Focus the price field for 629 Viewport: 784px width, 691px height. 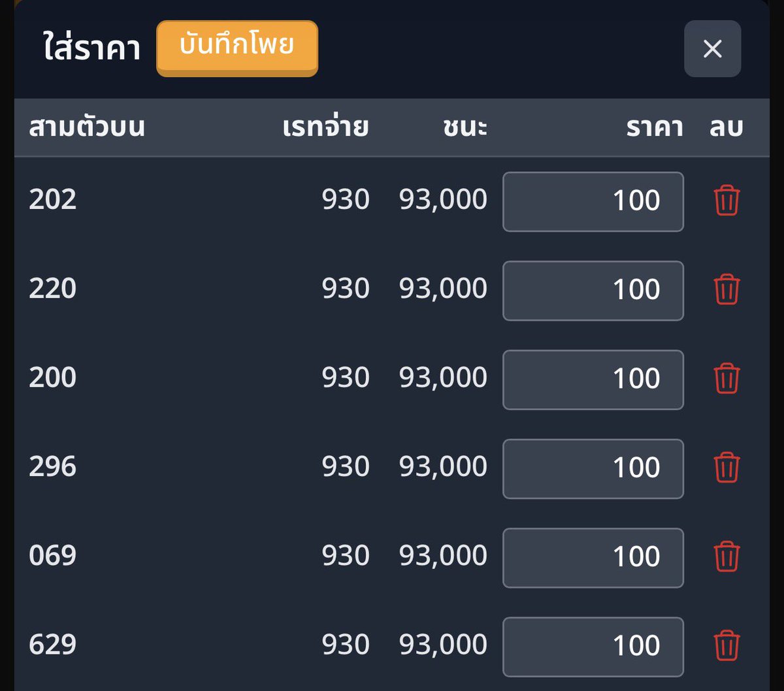(x=593, y=647)
